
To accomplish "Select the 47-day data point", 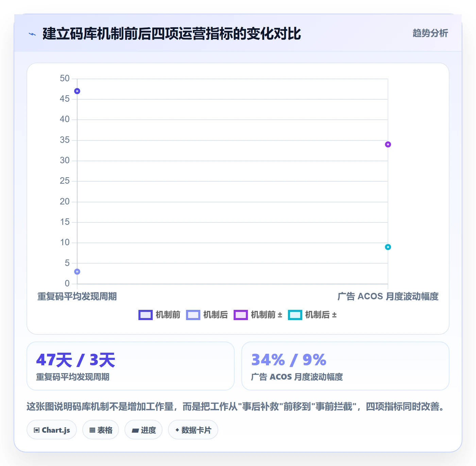I will pos(77,91).
